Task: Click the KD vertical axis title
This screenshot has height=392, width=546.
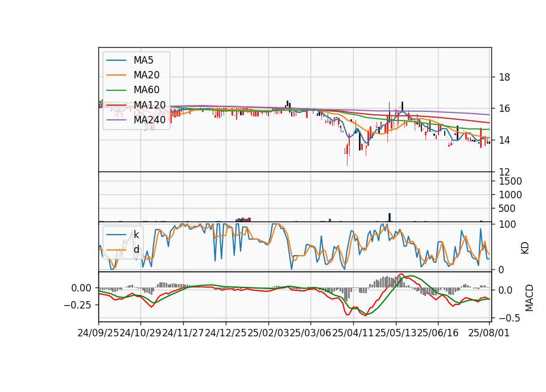Action: coord(525,248)
